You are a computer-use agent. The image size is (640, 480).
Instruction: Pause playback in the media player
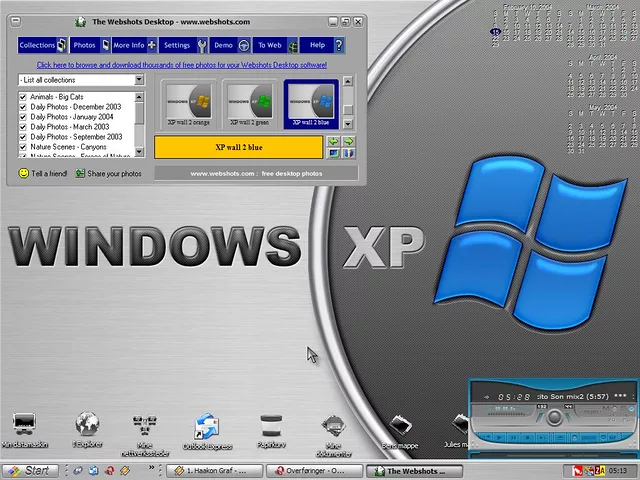pos(513,438)
